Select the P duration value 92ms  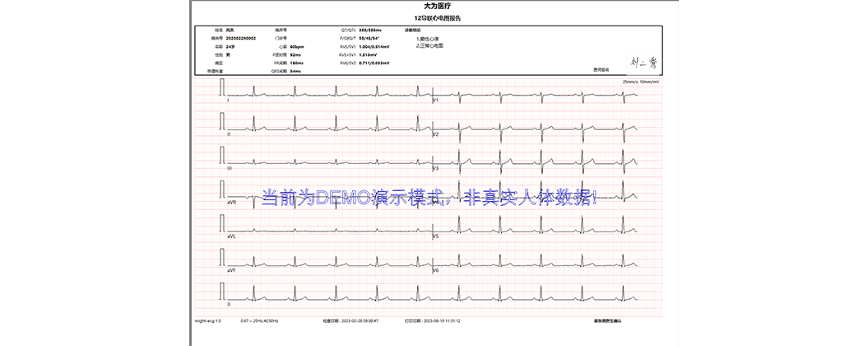point(295,55)
